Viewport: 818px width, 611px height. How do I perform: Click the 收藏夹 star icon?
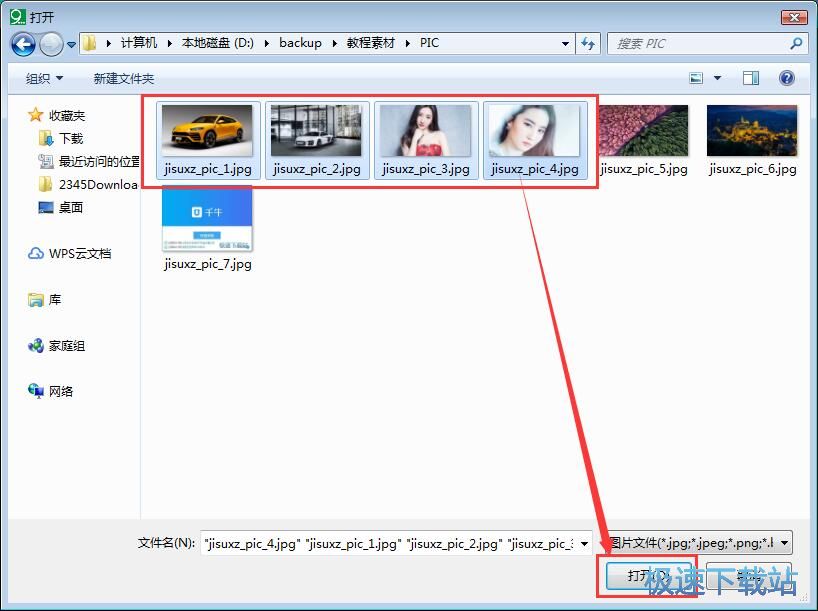tap(35, 115)
